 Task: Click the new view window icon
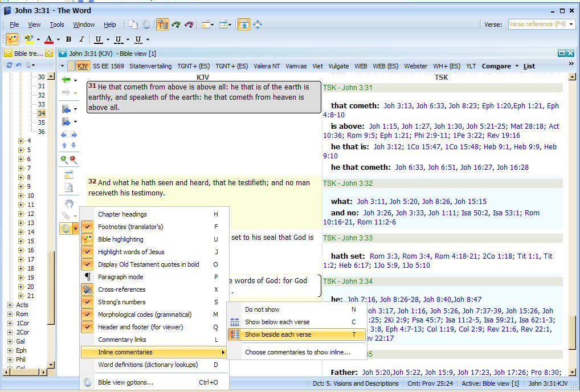[x=206, y=24]
